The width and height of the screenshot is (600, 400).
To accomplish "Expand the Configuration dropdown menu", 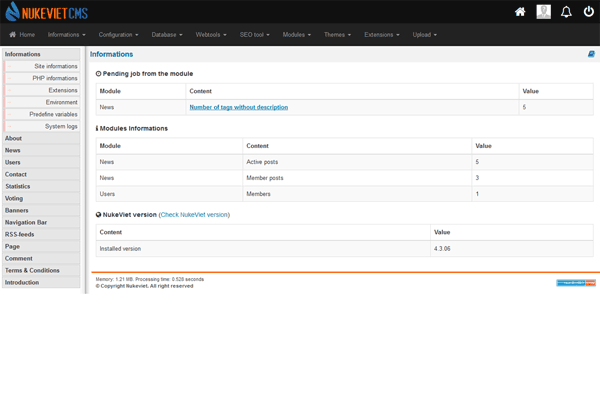I will point(118,35).
